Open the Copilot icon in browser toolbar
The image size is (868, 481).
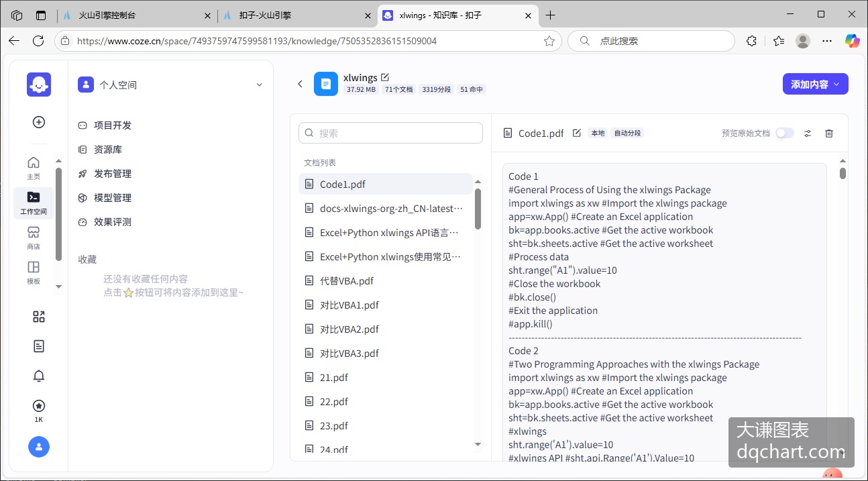click(x=853, y=41)
